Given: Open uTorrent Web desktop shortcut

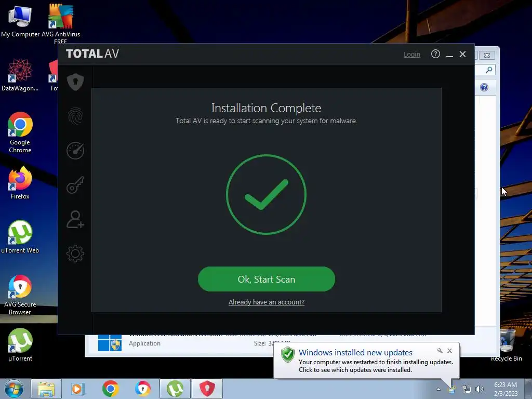Looking at the screenshot, I should [x=20, y=237].
